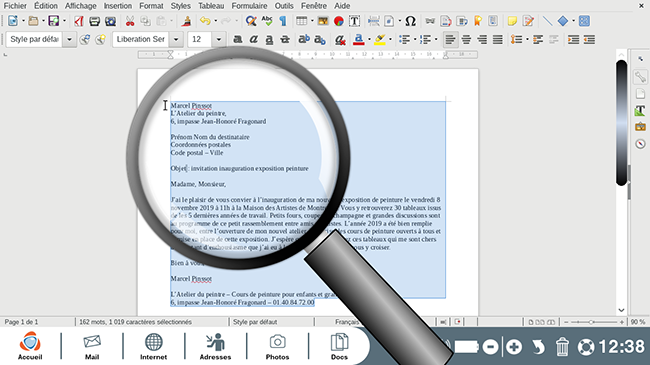
Task: Open the Tableau menu
Action: pos(211,6)
